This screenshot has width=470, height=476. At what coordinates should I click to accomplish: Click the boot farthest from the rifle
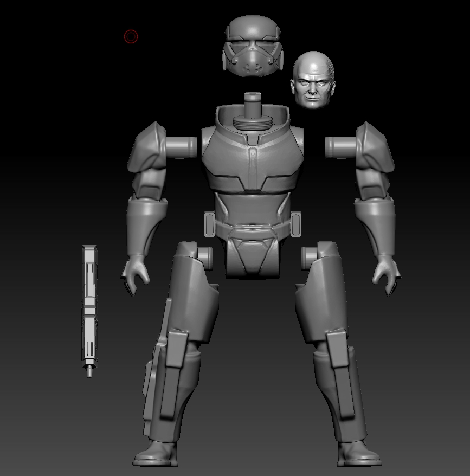pyautogui.click(x=359, y=454)
